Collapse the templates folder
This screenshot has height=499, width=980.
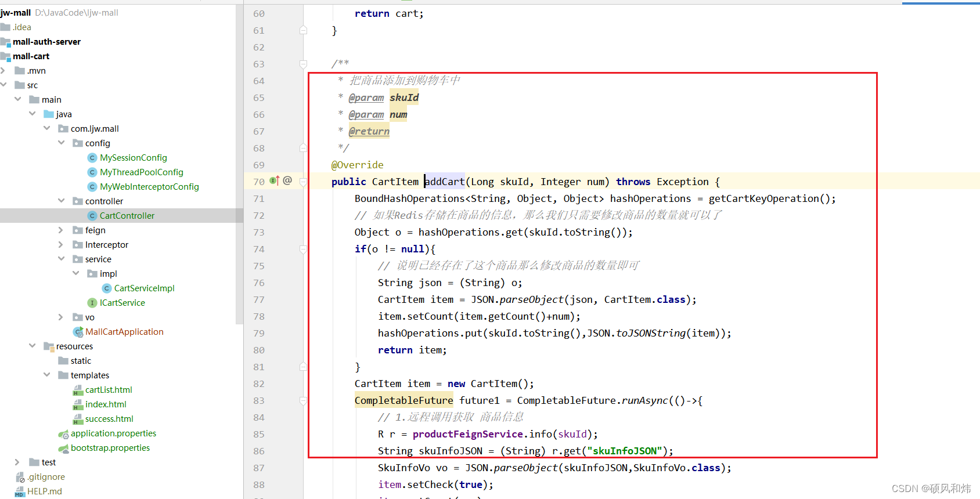pos(46,375)
